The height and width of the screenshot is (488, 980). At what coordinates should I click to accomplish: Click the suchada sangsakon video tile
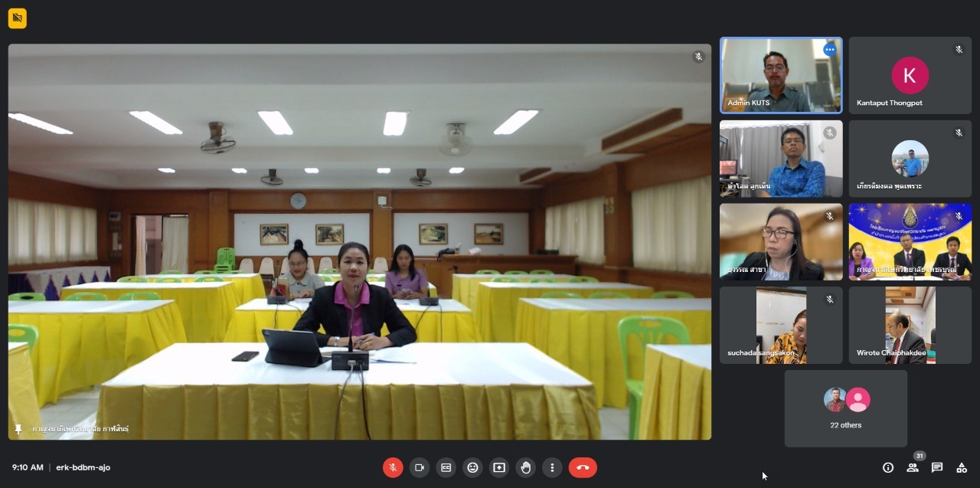(x=781, y=325)
